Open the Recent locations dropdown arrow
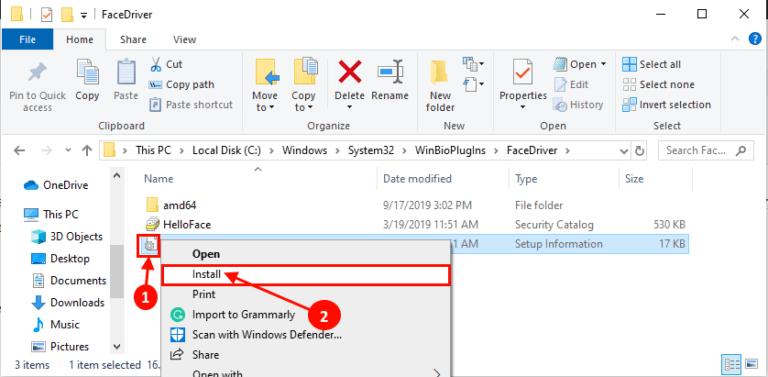This screenshot has width=768, height=377. (x=68, y=150)
